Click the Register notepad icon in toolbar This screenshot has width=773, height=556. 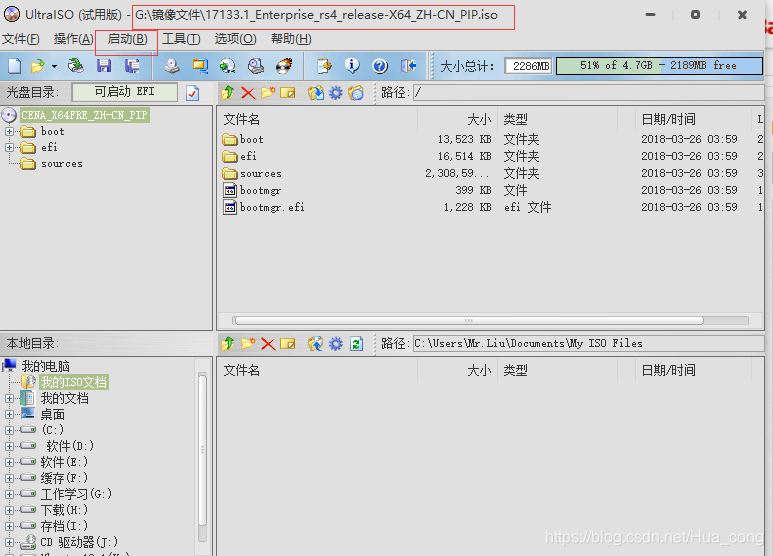coord(324,66)
